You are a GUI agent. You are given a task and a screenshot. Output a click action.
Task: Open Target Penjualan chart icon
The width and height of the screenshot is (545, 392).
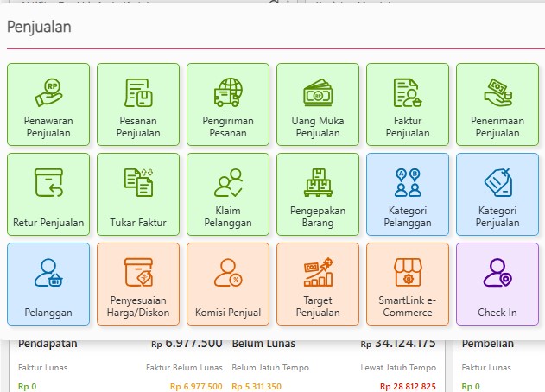tap(318, 272)
